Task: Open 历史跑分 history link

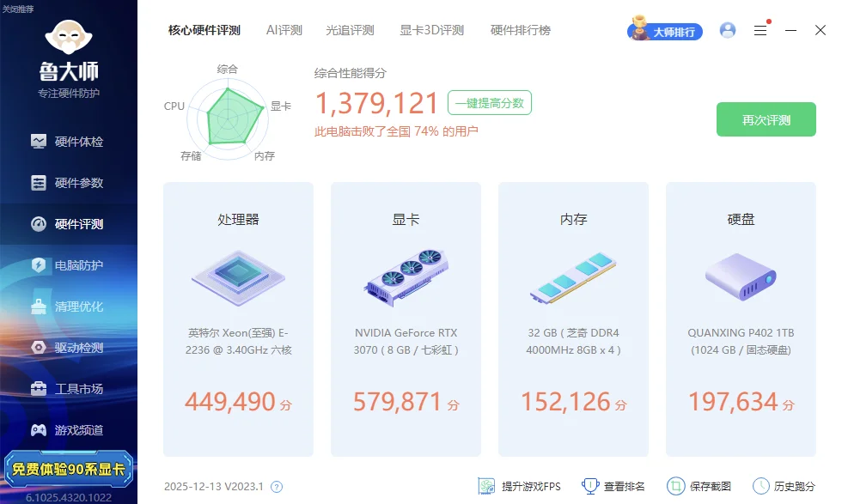Action: [784, 487]
